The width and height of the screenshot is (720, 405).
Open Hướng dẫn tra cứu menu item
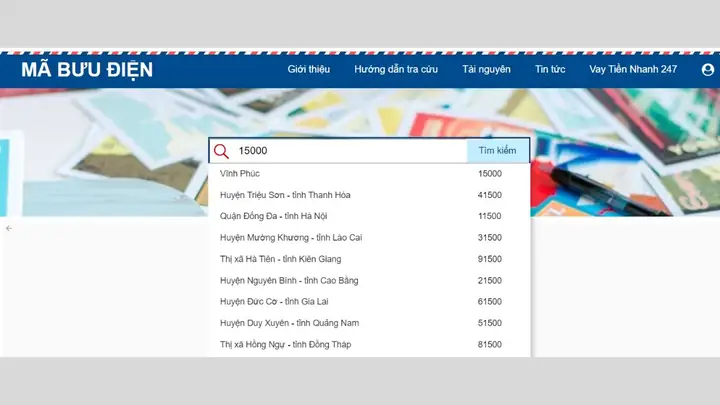(396, 69)
